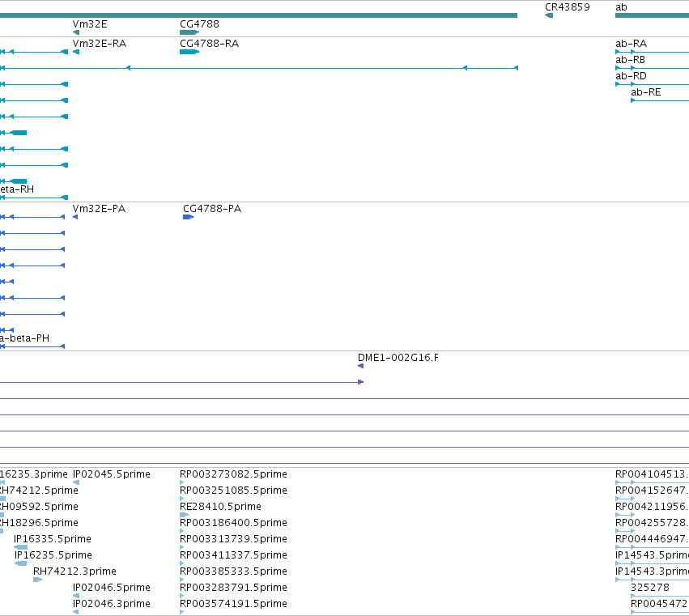Click the CR43859 gene arrow
The height and width of the screenshot is (616, 689).
(549, 16)
